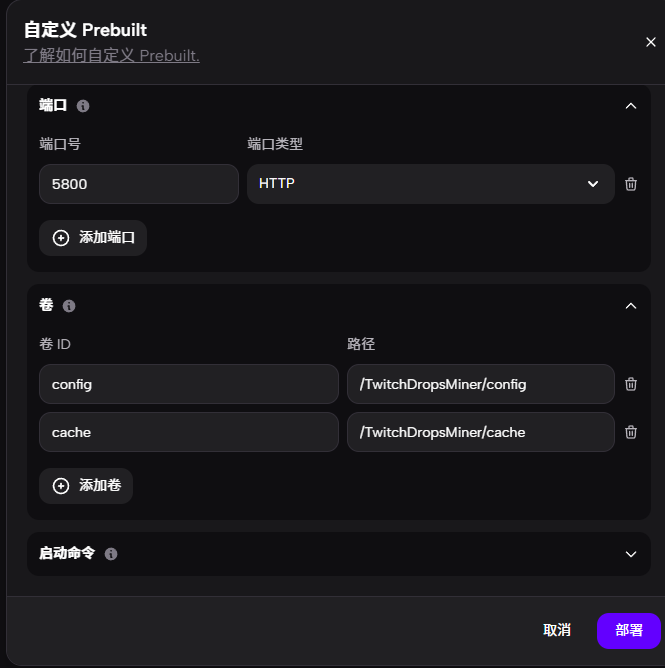Image resolution: width=665 pixels, height=668 pixels.
Task: Delete the cache volume row
Action: pyautogui.click(x=630, y=432)
